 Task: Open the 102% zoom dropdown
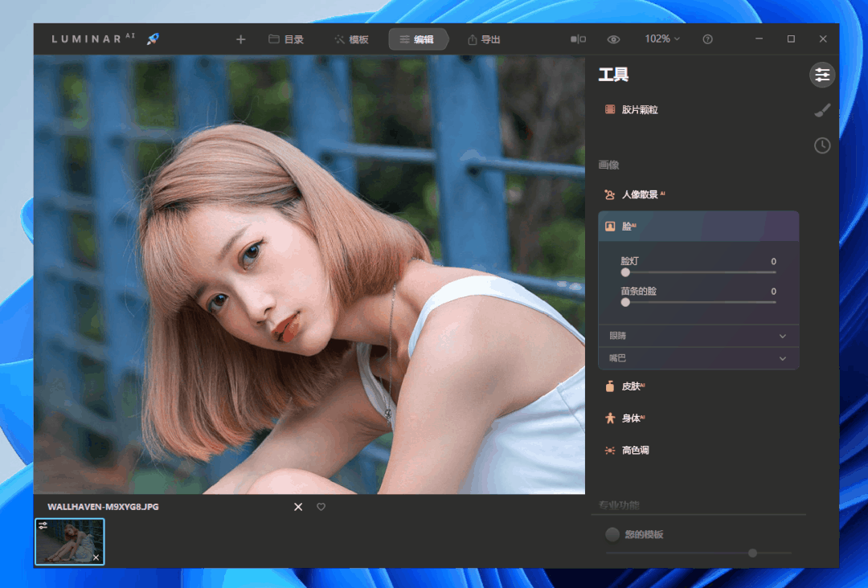pyautogui.click(x=662, y=39)
